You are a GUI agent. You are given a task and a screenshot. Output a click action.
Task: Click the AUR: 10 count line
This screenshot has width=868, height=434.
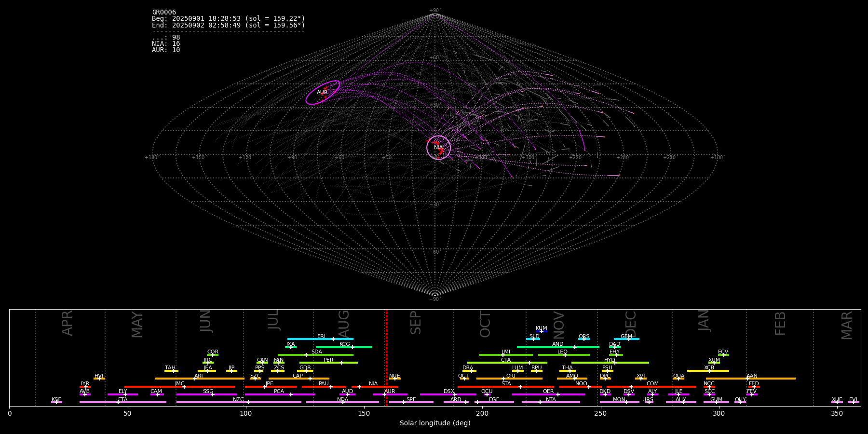(x=166, y=50)
